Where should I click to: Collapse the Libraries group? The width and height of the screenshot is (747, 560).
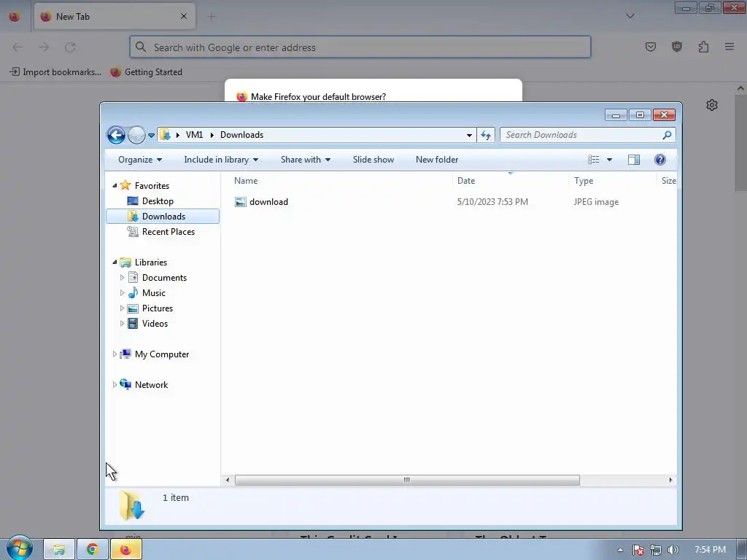pyautogui.click(x=115, y=262)
